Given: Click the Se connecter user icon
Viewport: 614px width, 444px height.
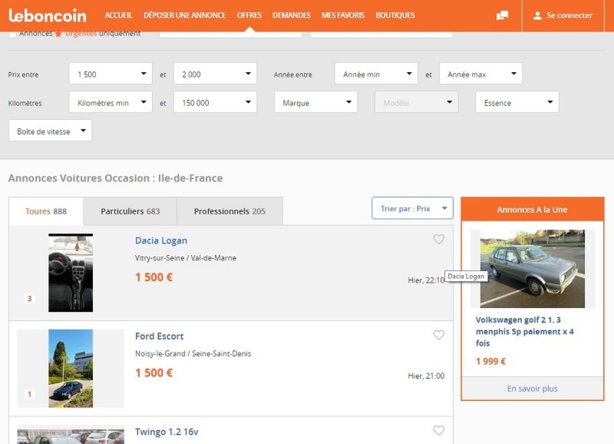Looking at the screenshot, I should [538, 16].
